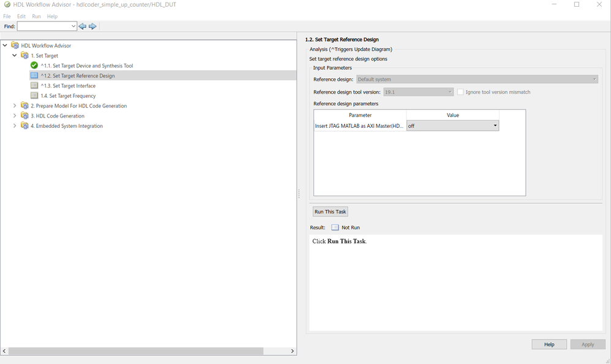The width and height of the screenshot is (611, 364).
Task: Click the Value column header
Action: click(x=453, y=115)
